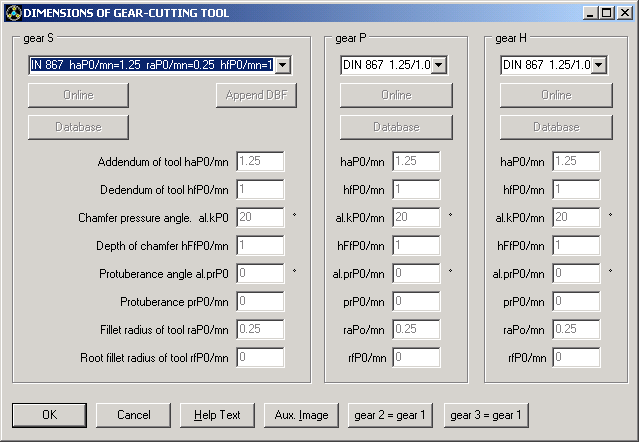Click the 'gear S' group label
Viewport: 639px width, 442px height.
click(38, 38)
